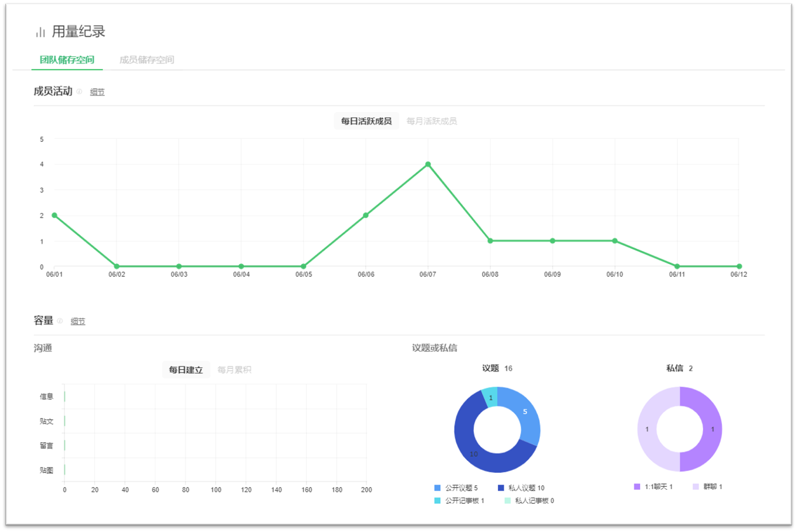Screen dimensions: 797x532
Task: Switch to the 每月累积 view
Action: (234, 370)
